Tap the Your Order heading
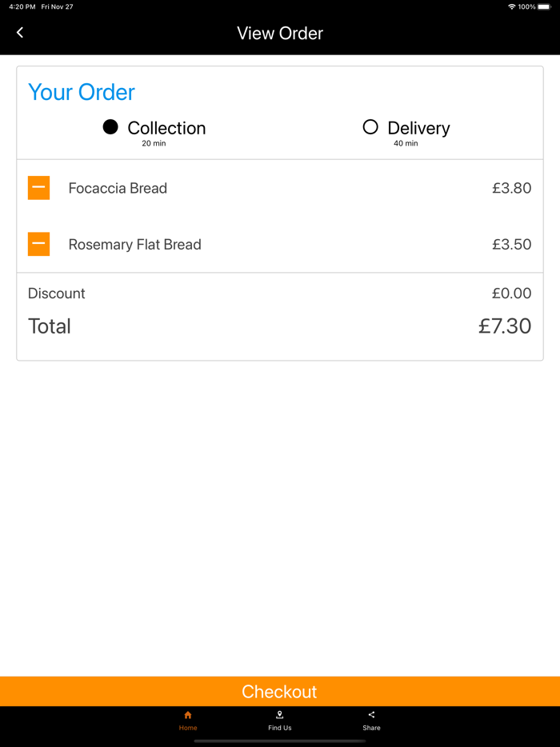Viewport: 560px width, 747px height. coord(82,93)
